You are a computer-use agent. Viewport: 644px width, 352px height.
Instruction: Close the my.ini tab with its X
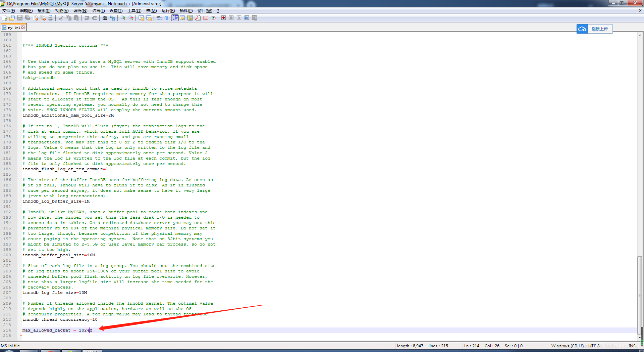[x=23, y=28]
